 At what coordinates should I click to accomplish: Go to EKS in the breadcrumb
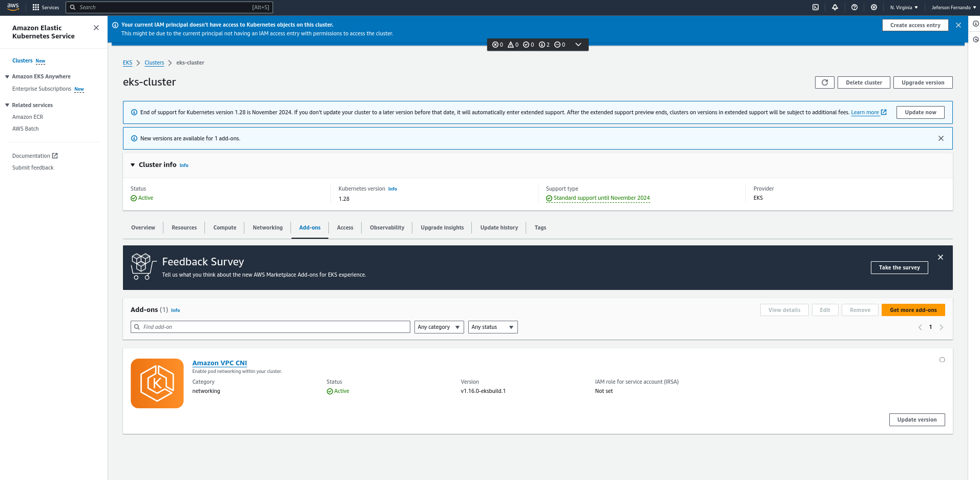(128, 62)
